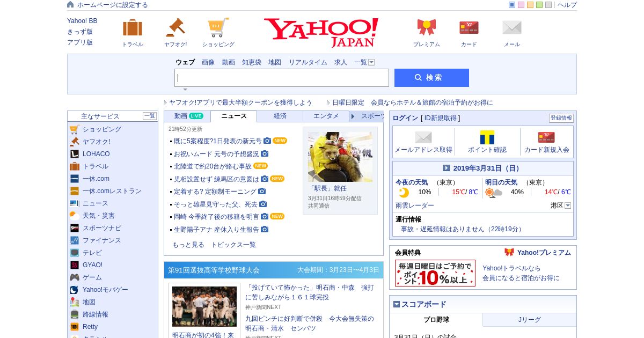Viewport: 644px width, 338px height.
Task: Click the sidebar Yahoo!モバゲー icon
Action: click(75, 290)
